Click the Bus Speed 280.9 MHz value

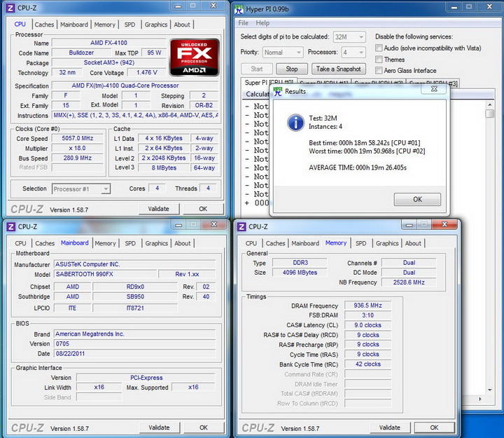(78, 158)
